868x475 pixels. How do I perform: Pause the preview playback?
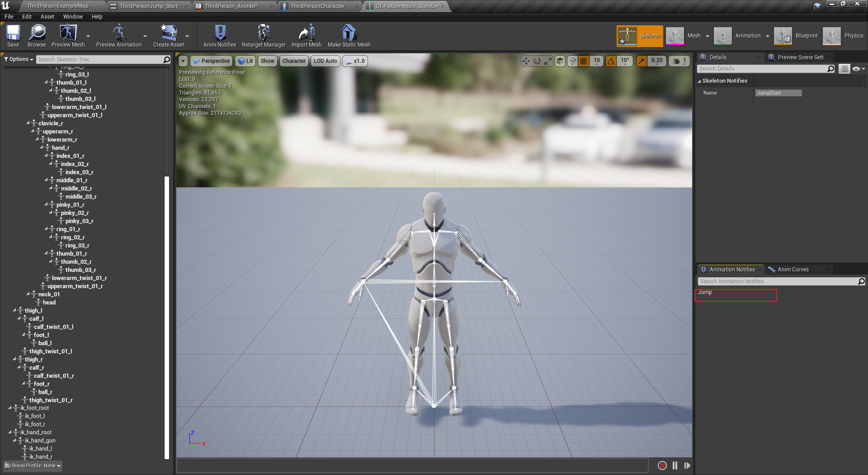[675, 465]
